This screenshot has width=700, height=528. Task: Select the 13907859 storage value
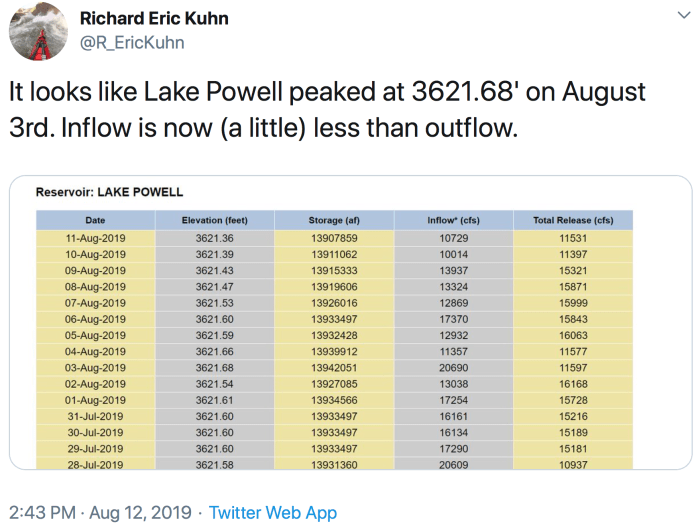point(334,238)
